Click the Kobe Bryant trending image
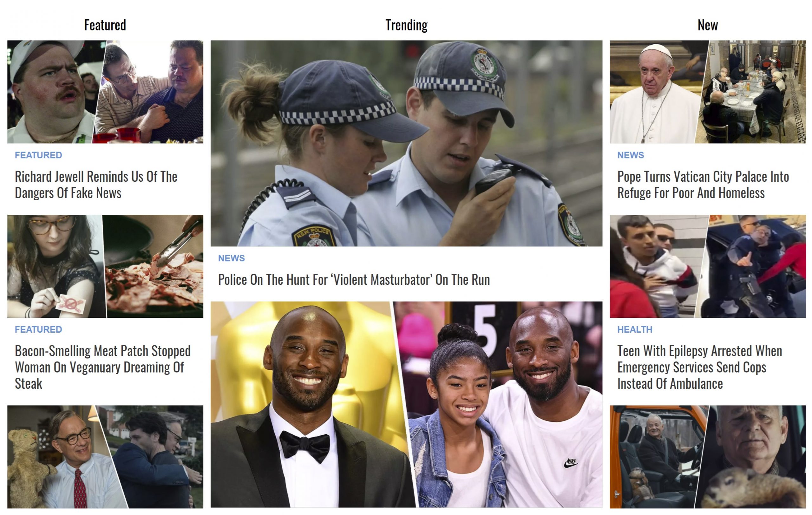The image size is (812, 515). coord(406,404)
